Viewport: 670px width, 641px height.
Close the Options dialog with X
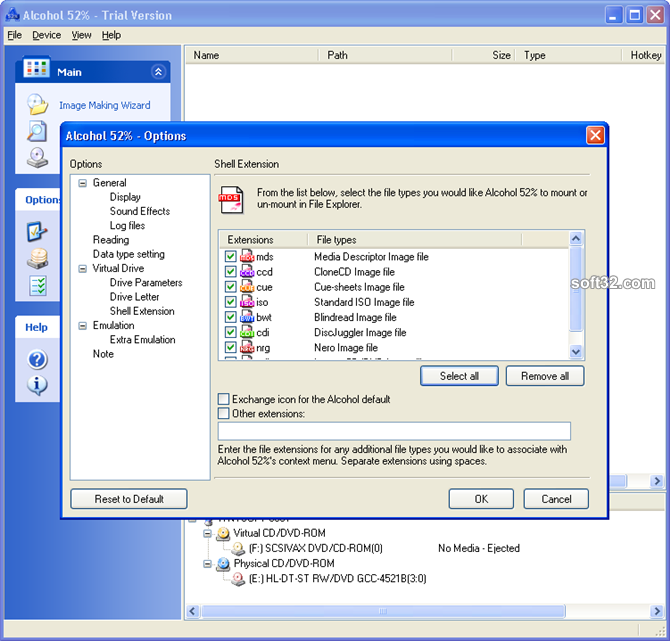tap(595, 135)
